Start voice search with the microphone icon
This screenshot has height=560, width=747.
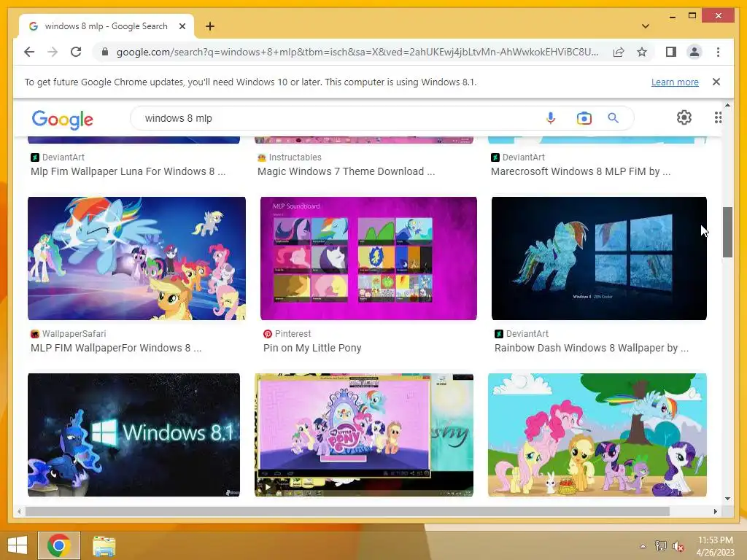click(x=551, y=118)
